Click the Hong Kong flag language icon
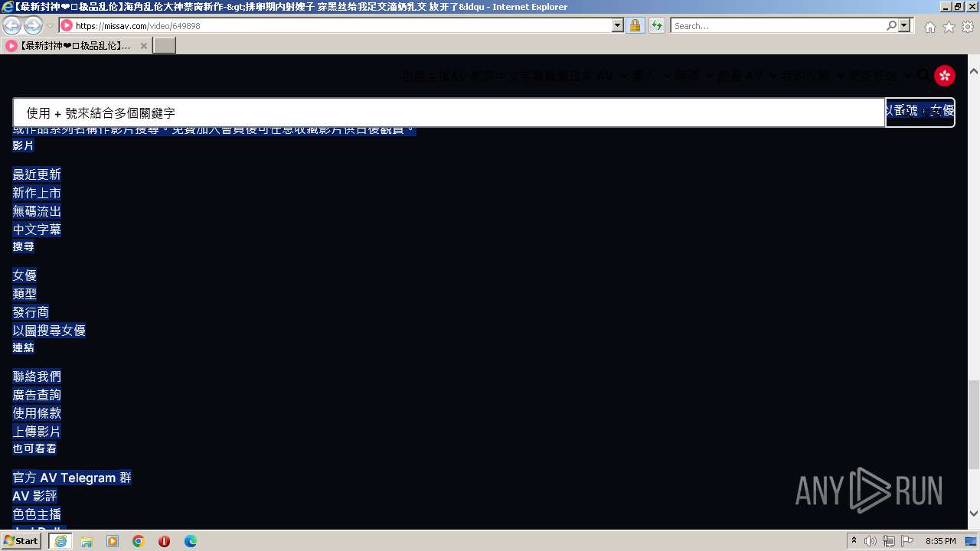 pos(945,75)
